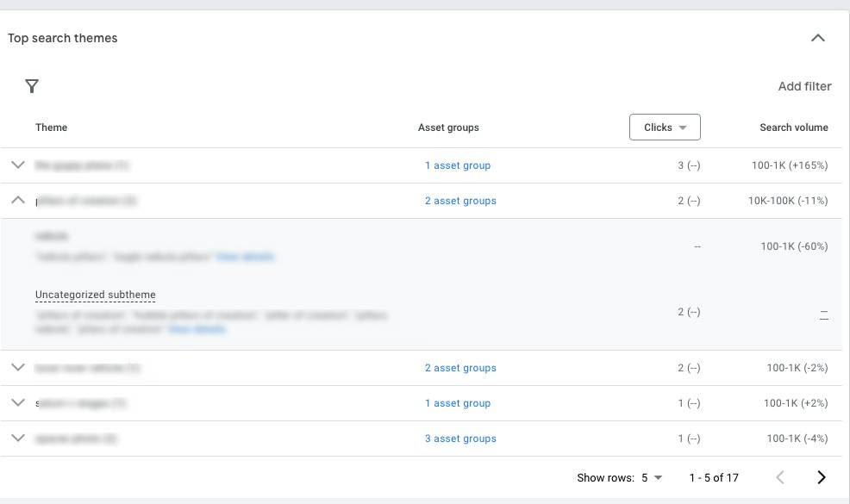Click the '100-1K (+165%)' search volume value
Screen dimensions: 850x504
point(790,165)
